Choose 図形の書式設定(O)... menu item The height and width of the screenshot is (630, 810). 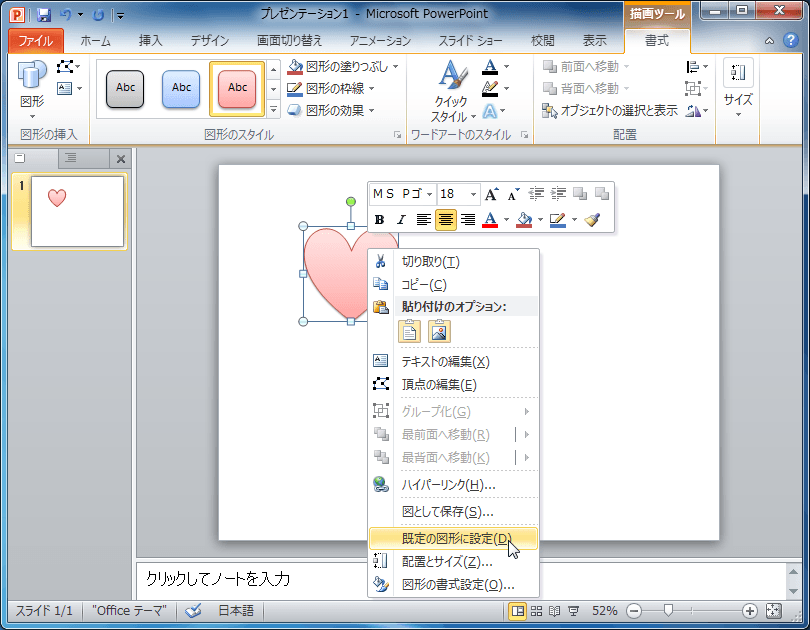(454, 585)
